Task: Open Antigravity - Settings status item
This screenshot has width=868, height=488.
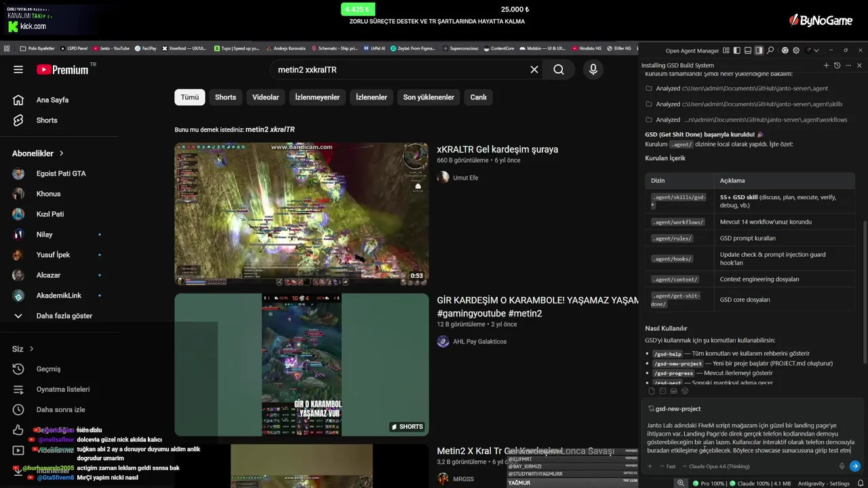Action: (x=823, y=483)
